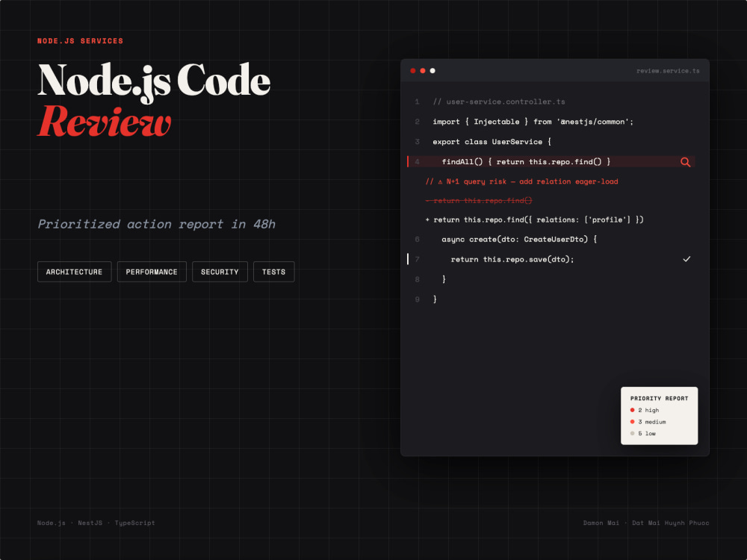Click the added relations 'profile' line
The image size is (747, 560).
click(535, 220)
